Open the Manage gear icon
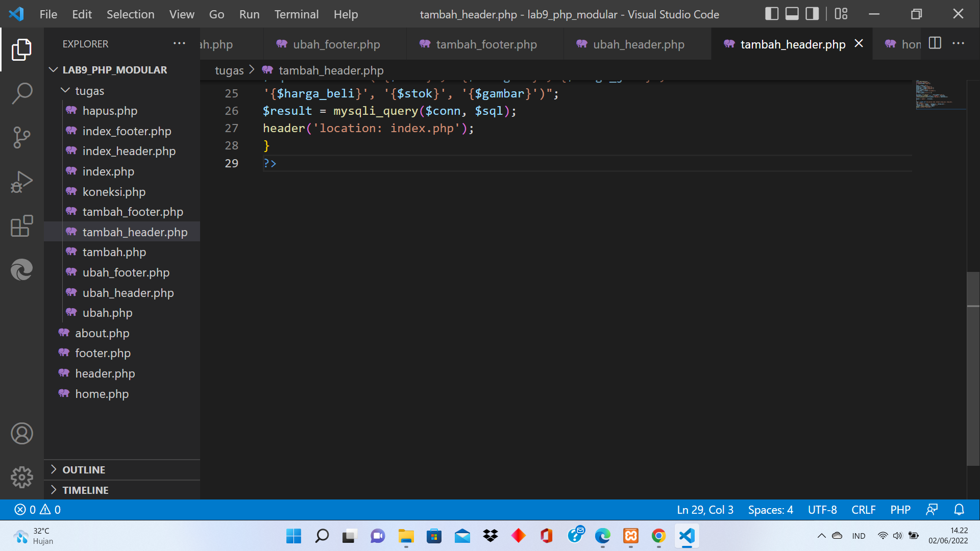Screen dimensions: 980x551 pos(21,478)
